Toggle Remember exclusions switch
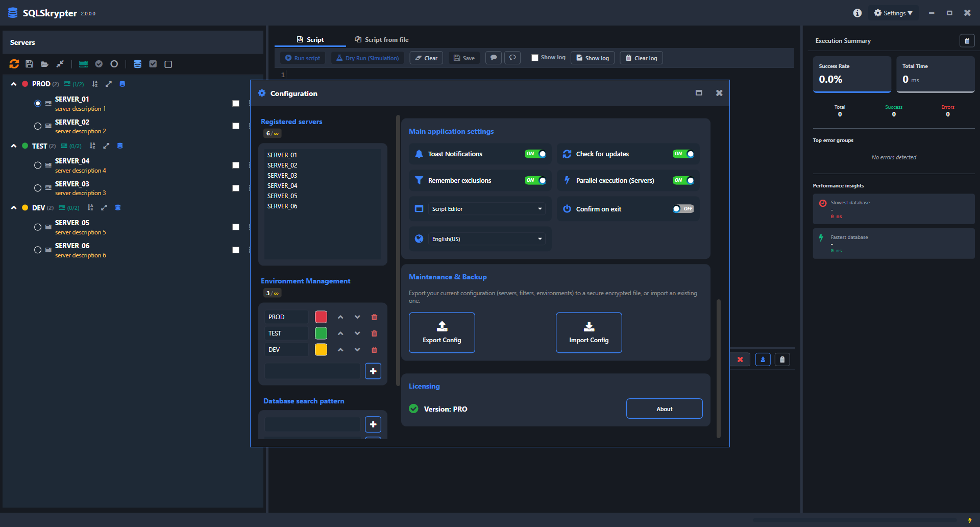This screenshot has width=980, height=527. [535, 180]
